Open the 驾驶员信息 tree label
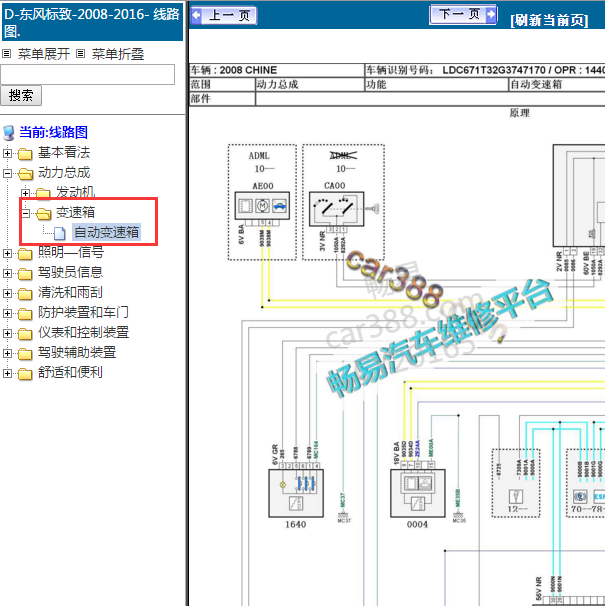Screen dimensions: 605x606 [70, 272]
